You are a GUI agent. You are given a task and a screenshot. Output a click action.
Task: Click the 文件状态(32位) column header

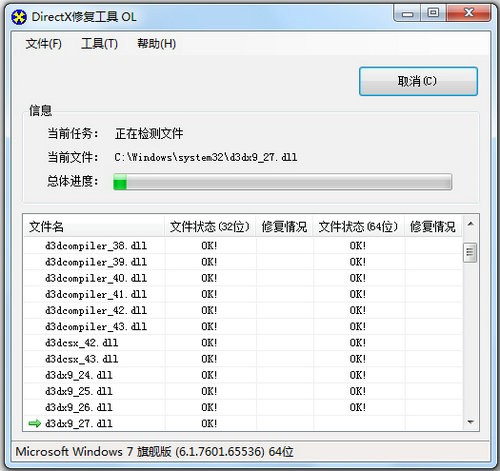pos(210,227)
